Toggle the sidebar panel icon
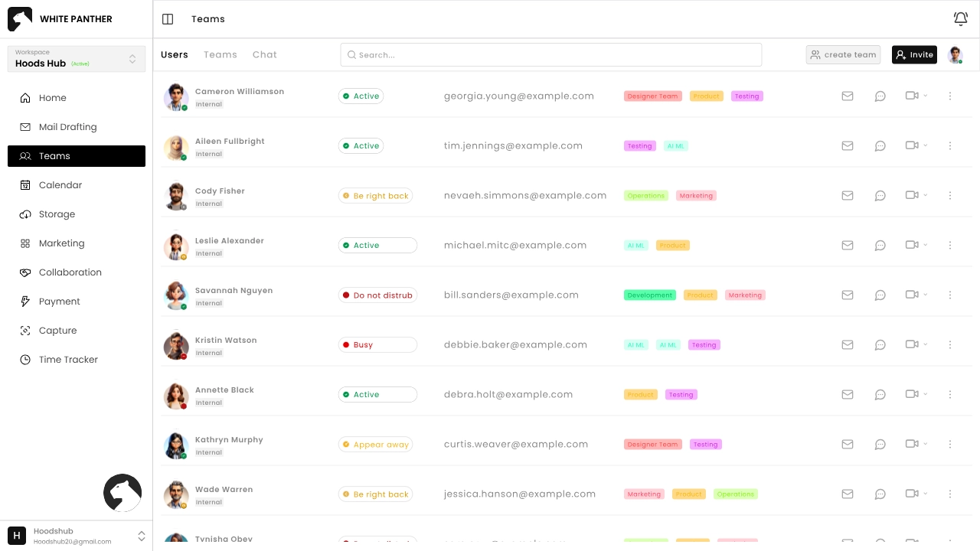 pos(168,19)
